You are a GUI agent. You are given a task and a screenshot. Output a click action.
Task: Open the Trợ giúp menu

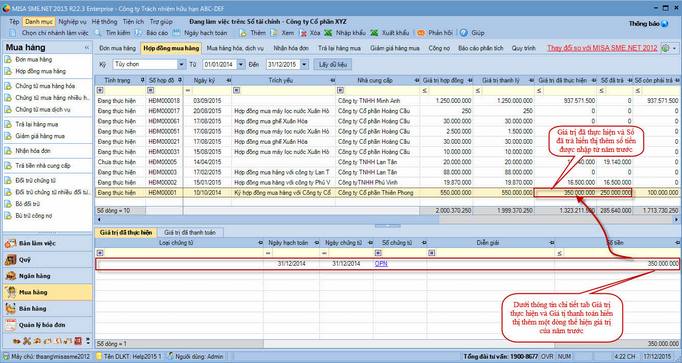161,22
